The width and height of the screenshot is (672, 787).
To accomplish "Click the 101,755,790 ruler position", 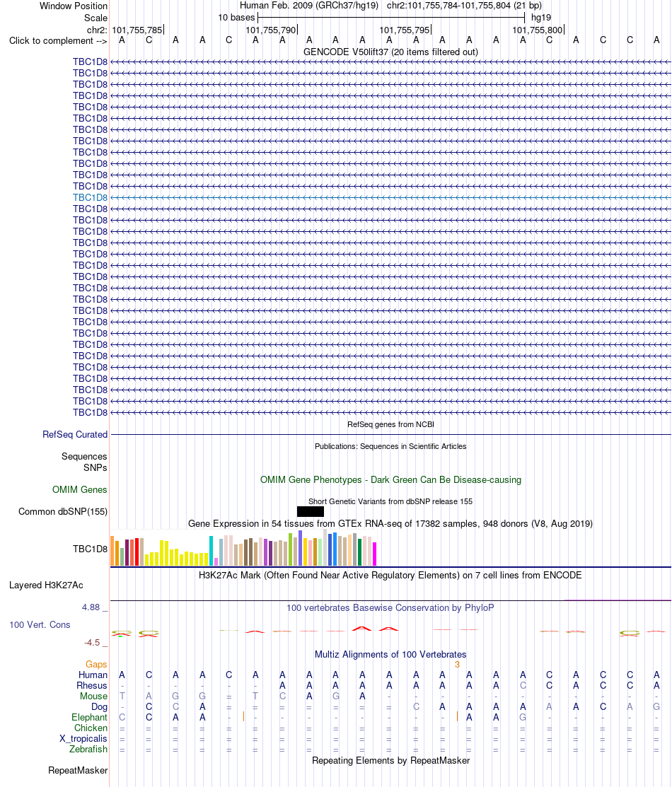I will (x=271, y=30).
